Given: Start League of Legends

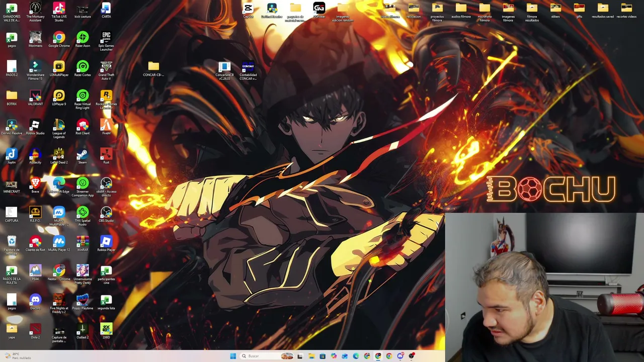Looking at the screenshot, I should [59, 129].
